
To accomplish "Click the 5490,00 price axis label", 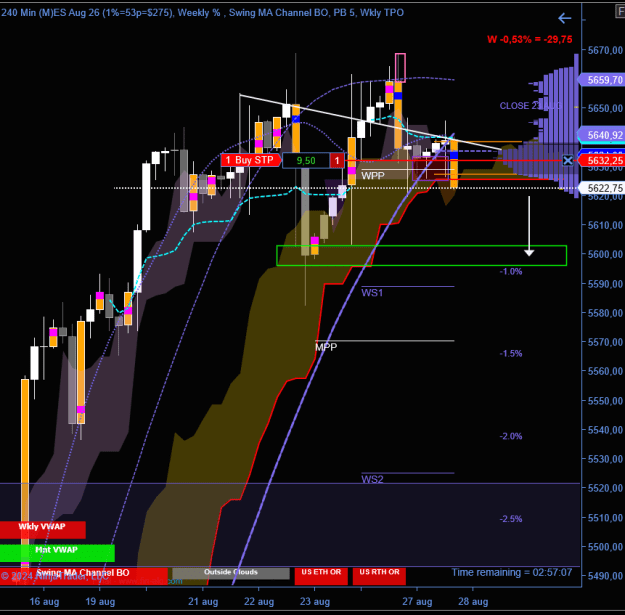I will [605, 576].
